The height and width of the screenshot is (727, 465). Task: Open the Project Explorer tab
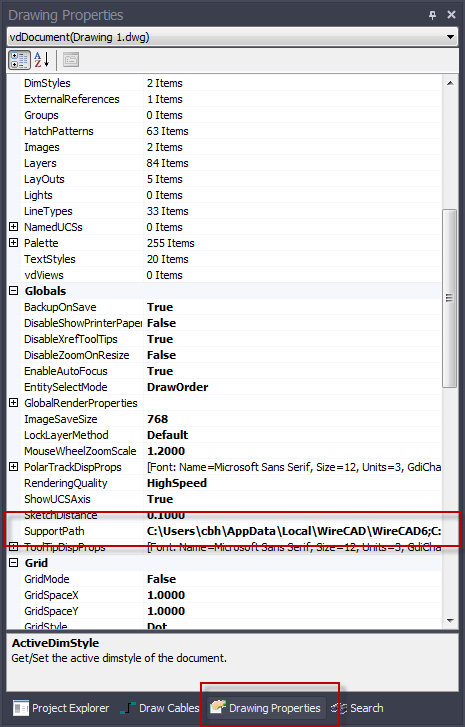click(61, 708)
